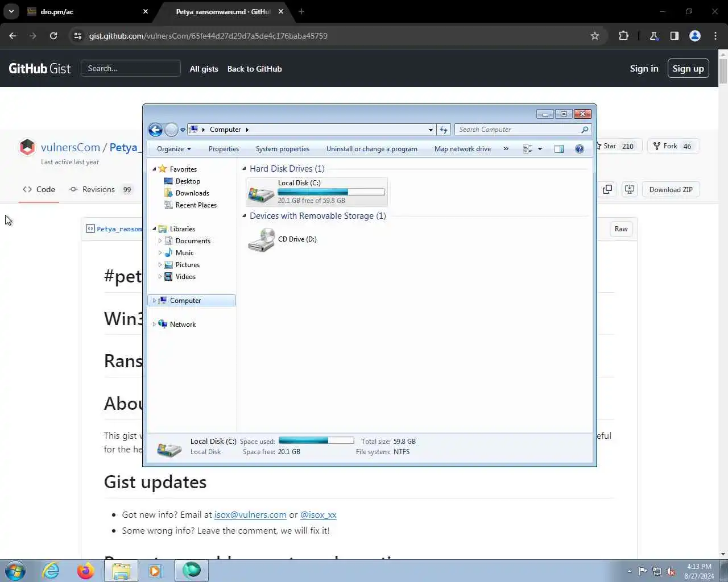The height and width of the screenshot is (582, 728).
Task: Select Uninstall or change a program
Action: point(372,149)
